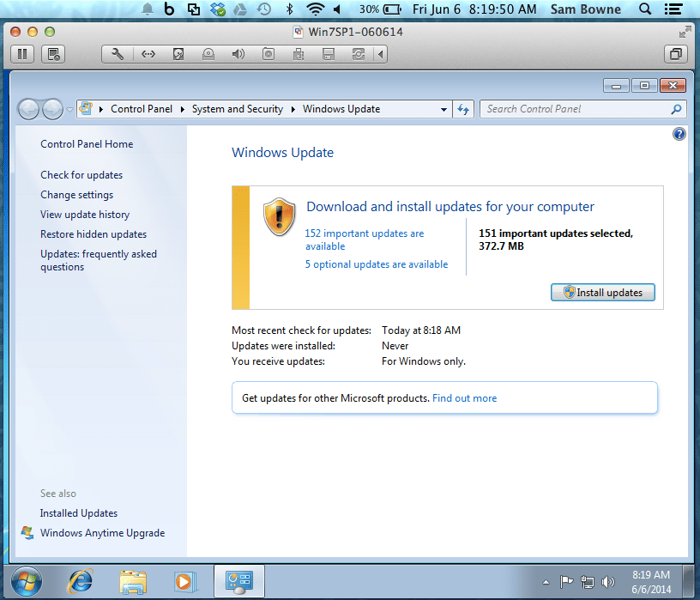Show hidden tray icons

[546, 582]
